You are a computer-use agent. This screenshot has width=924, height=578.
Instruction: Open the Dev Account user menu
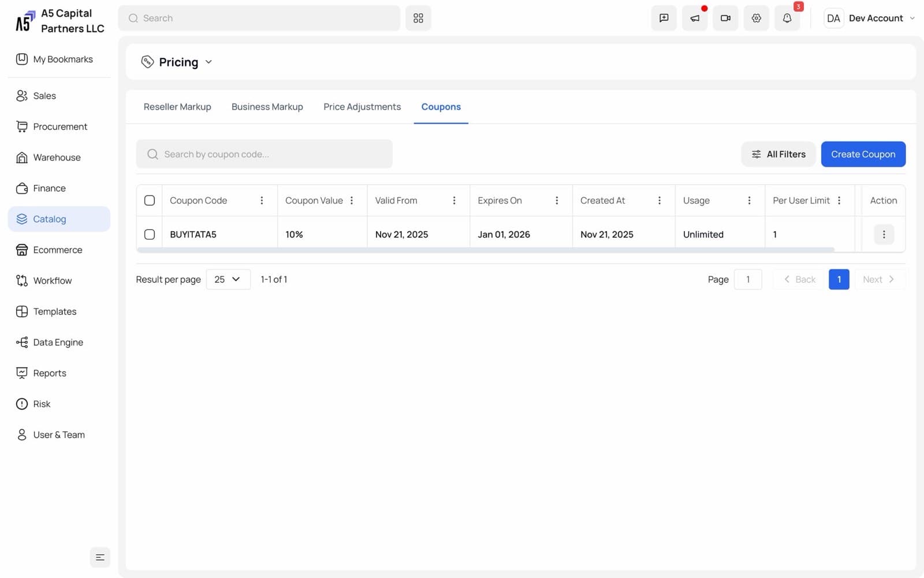coord(869,18)
